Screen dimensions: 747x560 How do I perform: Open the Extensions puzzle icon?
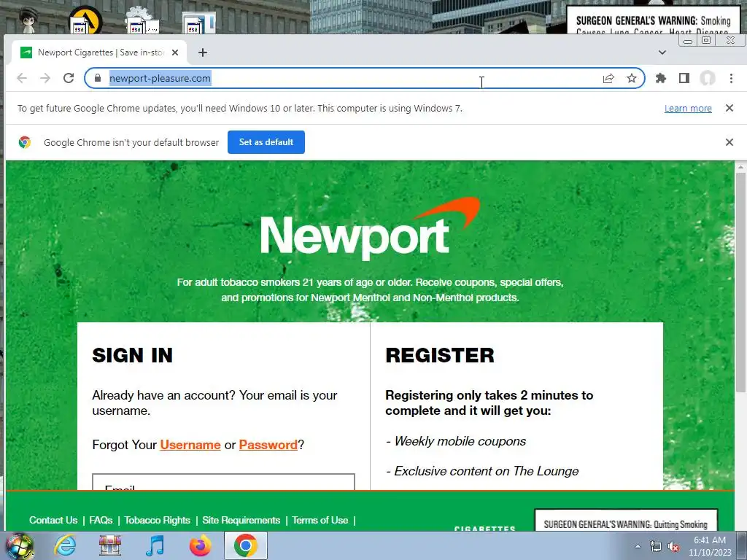point(661,78)
